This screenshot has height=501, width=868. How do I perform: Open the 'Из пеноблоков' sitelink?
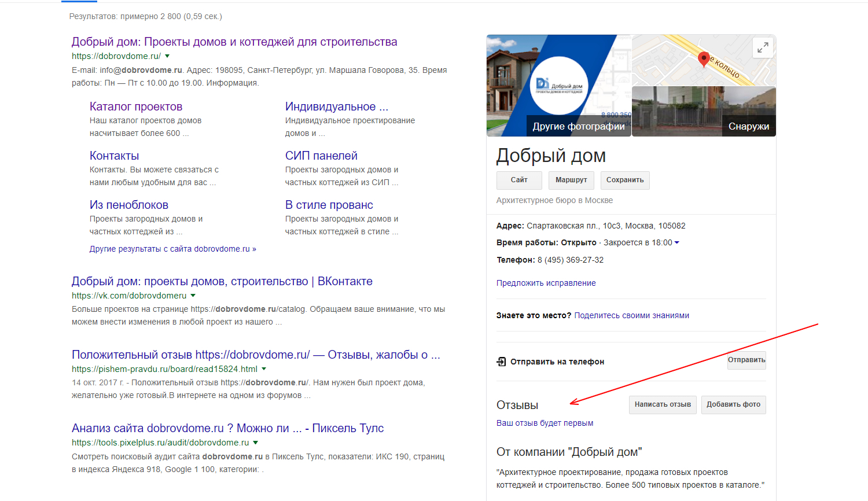pyautogui.click(x=129, y=205)
